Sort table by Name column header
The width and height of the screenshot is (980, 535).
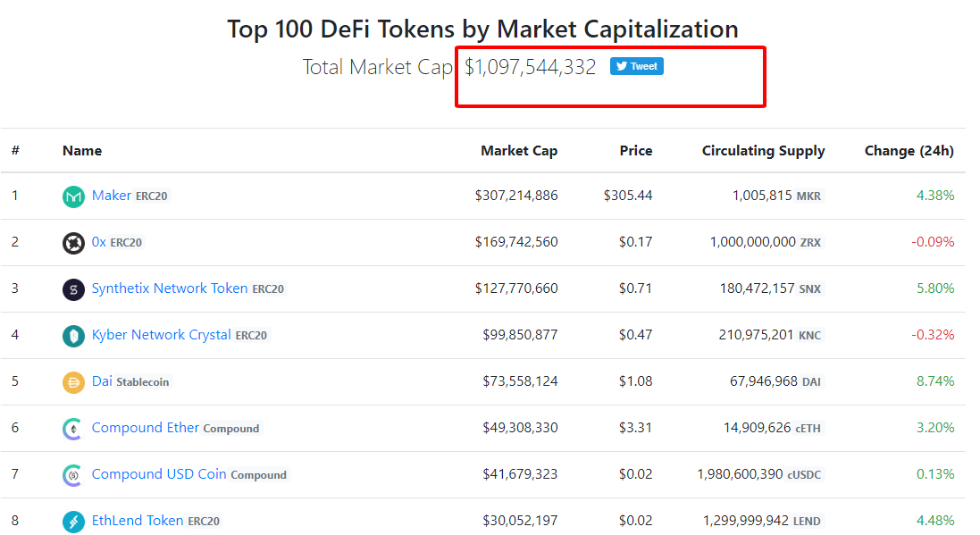tap(82, 151)
